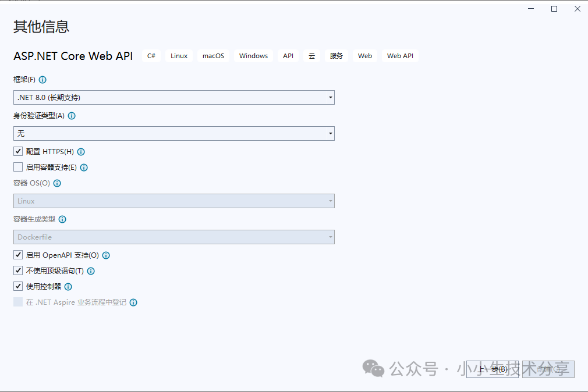588x392 pixels.
Task: Click info icon beside 身份验证类型(A)
Action: click(72, 116)
